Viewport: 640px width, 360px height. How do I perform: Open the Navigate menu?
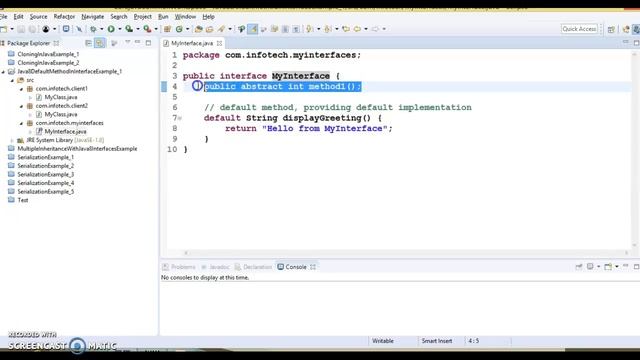[93, 17]
